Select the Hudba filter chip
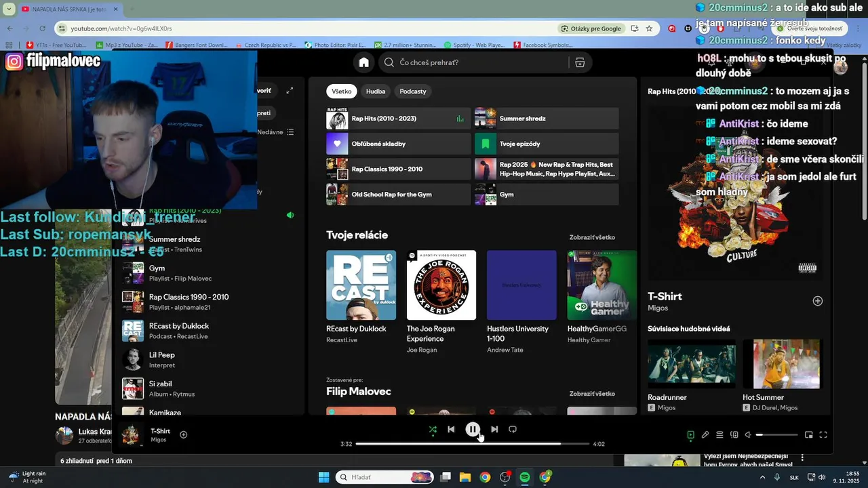 click(x=376, y=91)
